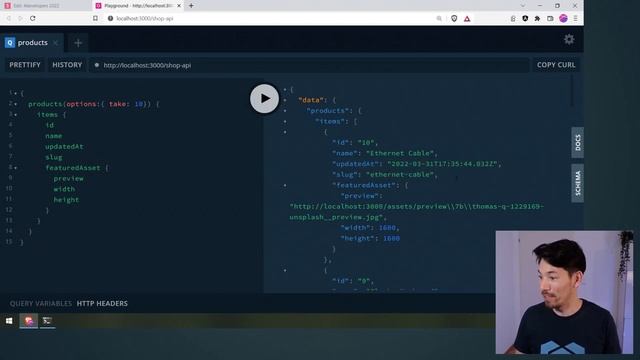Screen dimensions: 640x360
Task: Collapse the "items" array in the response
Action: [x=285, y=121]
